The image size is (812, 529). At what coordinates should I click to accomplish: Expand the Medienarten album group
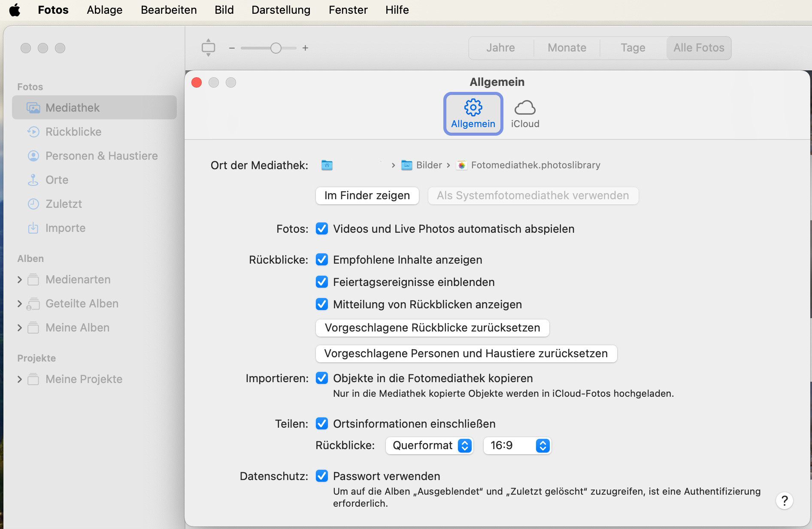[19, 280]
